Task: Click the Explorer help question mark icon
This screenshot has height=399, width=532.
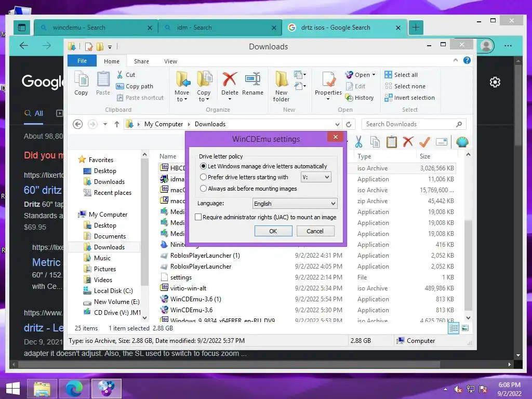Action: click(467, 60)
